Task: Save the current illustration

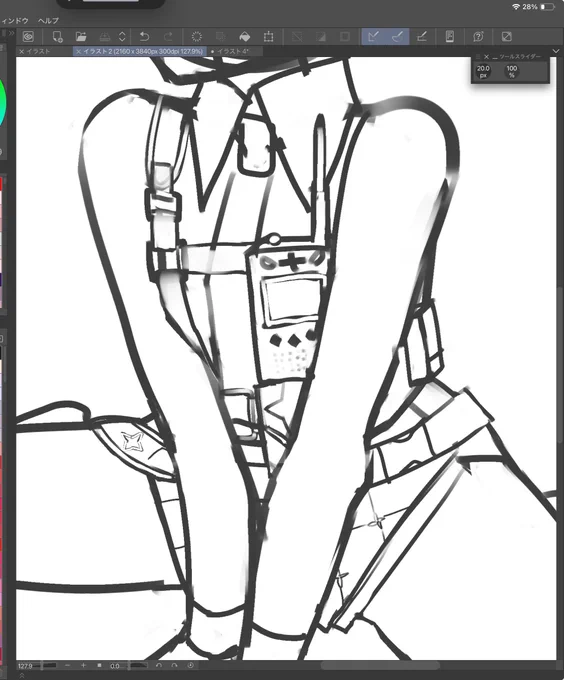Action: pos(104,37)
